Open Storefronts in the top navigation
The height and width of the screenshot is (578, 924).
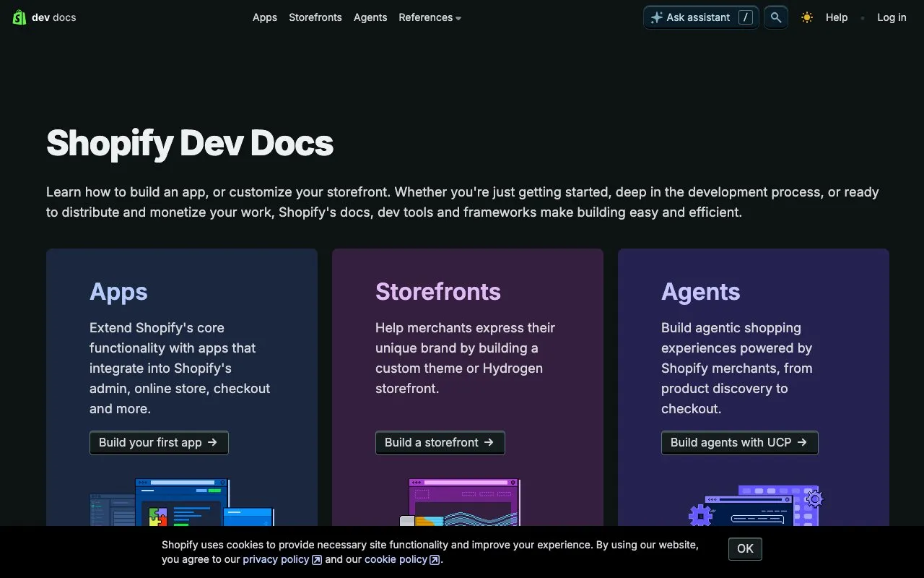coord(315,17)
